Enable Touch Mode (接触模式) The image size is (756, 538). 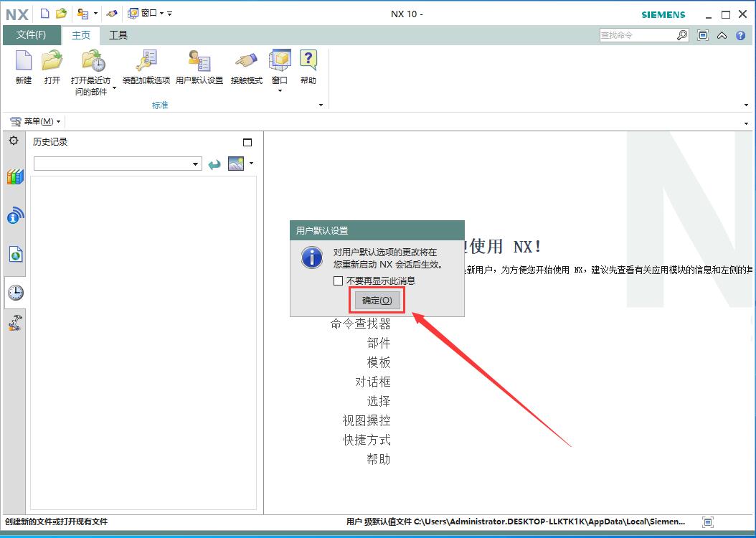pyautogui.click(x=247, y=62)
